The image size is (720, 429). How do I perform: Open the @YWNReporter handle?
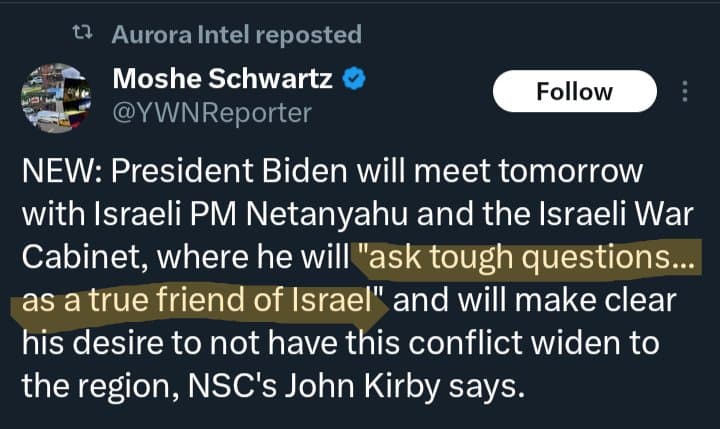coord(212,113)
